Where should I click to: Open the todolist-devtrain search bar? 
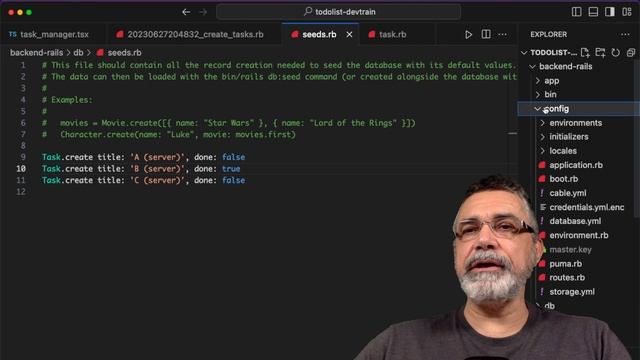coord(339,12)
